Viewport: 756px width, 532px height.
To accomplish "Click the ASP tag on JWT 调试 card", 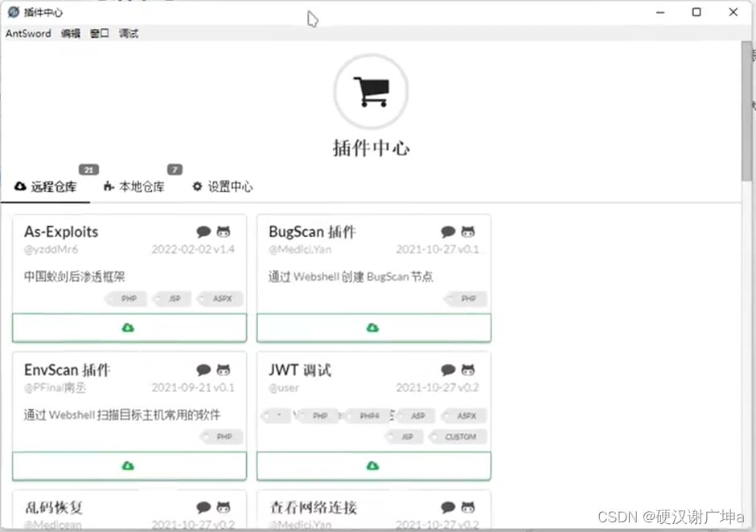I will click(416, 415).
